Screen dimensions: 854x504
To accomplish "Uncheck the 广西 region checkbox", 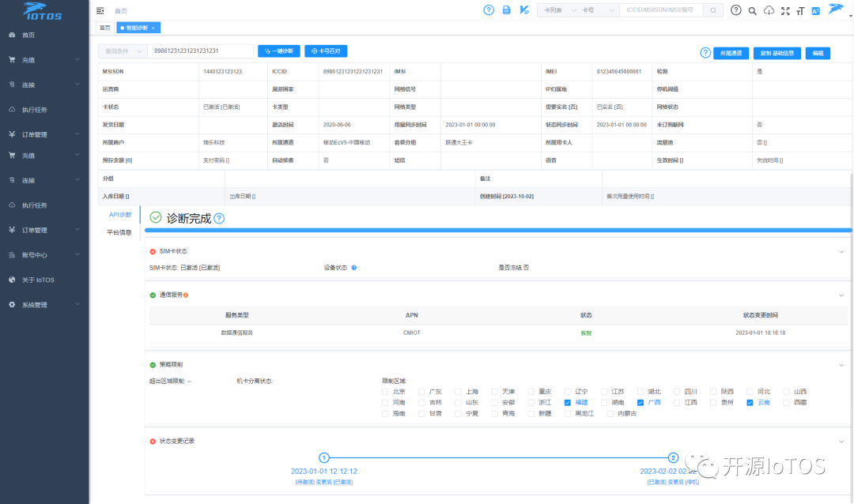I will [640, 403].
